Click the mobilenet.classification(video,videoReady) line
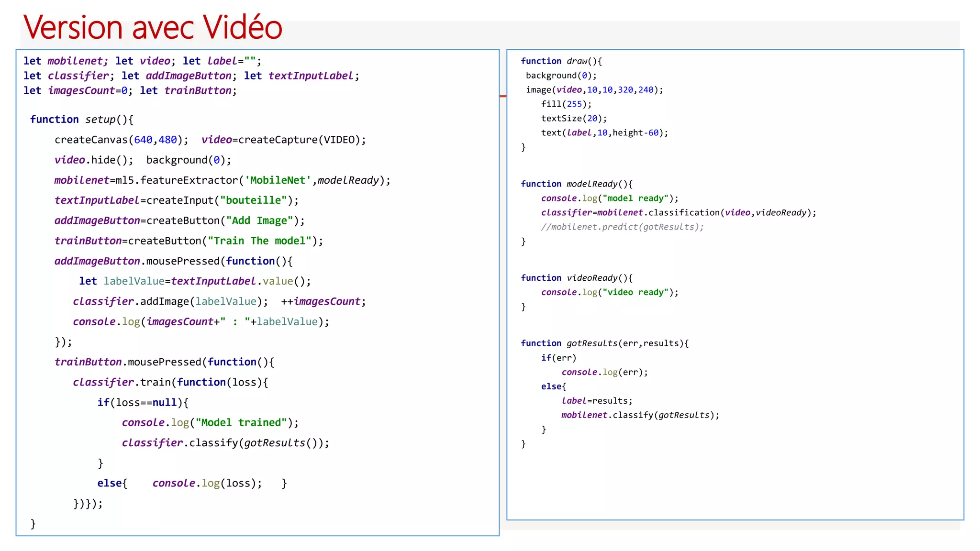The image size is (980, 551). pyautogui.click(x=679, y=213)
